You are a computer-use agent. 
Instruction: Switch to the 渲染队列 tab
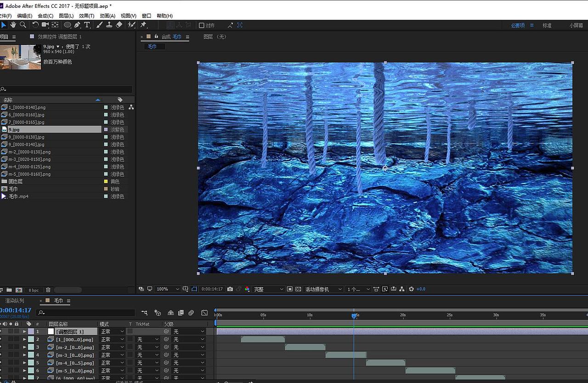[x=15, y=301]
